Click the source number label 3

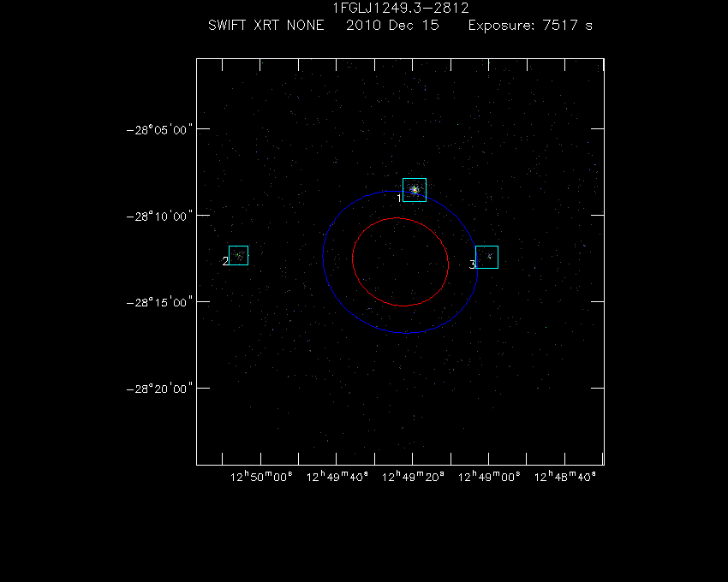pyautogui.click(x=472, y=264)
